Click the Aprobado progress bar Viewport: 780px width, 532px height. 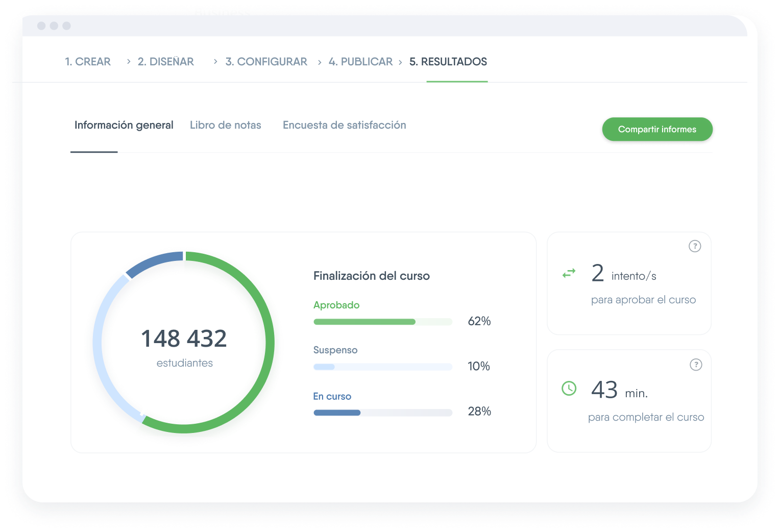point(383,322)
